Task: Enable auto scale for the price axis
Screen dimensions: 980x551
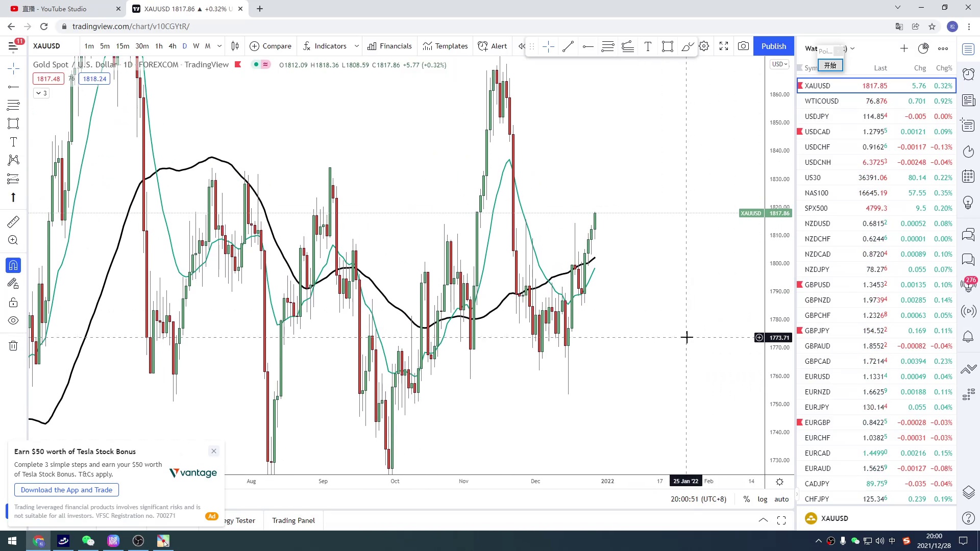Action: click(781, 499)
